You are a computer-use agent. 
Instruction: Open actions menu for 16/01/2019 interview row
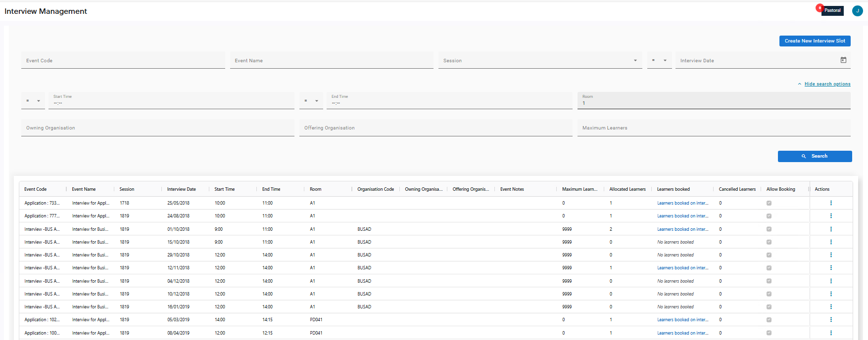point(831,307)
